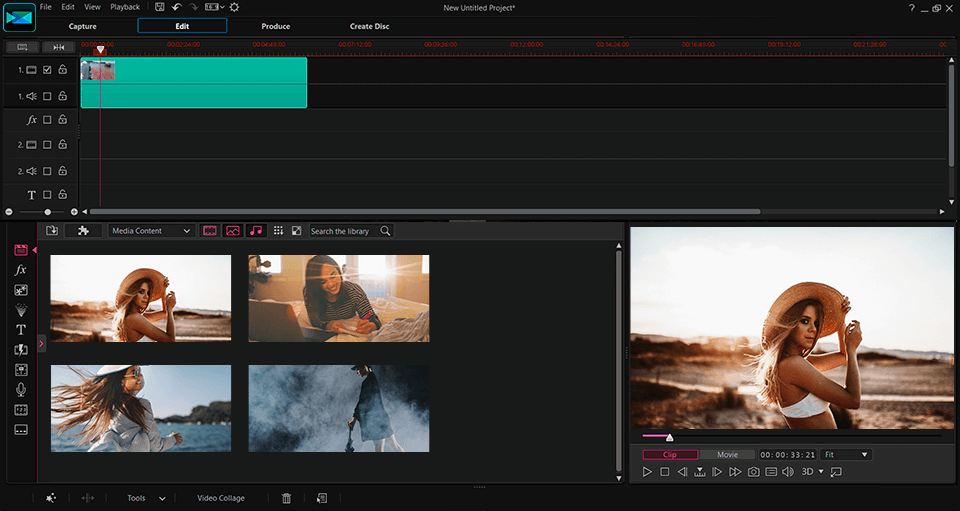Open the Edit menu in menu bar
This screenshot has width=960, height=511.
(x=68, y=7)
